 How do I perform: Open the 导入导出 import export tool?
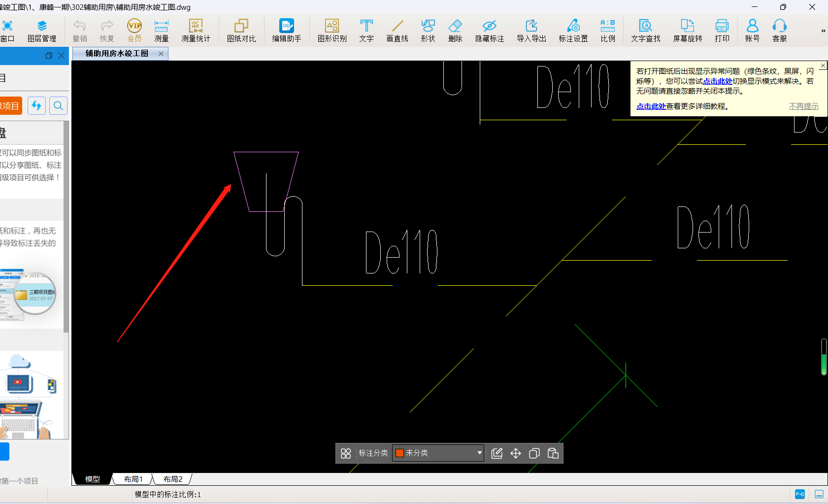(x=531, y=31)
